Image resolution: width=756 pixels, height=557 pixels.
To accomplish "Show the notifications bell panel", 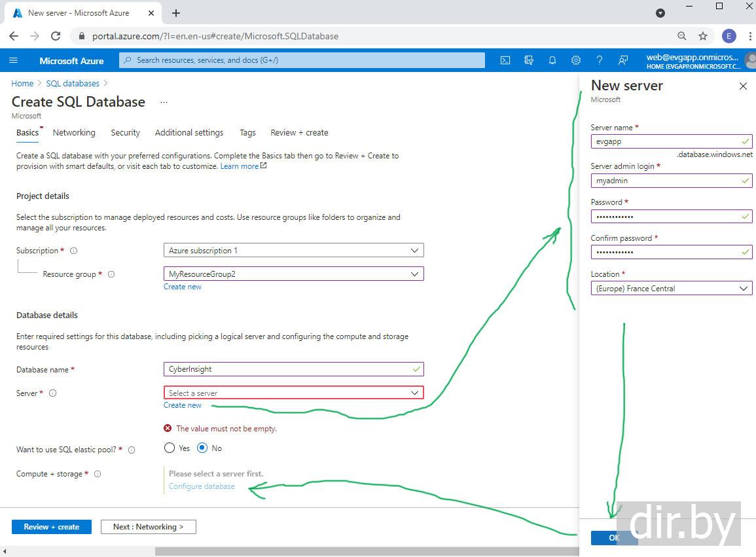I will 552,60.
